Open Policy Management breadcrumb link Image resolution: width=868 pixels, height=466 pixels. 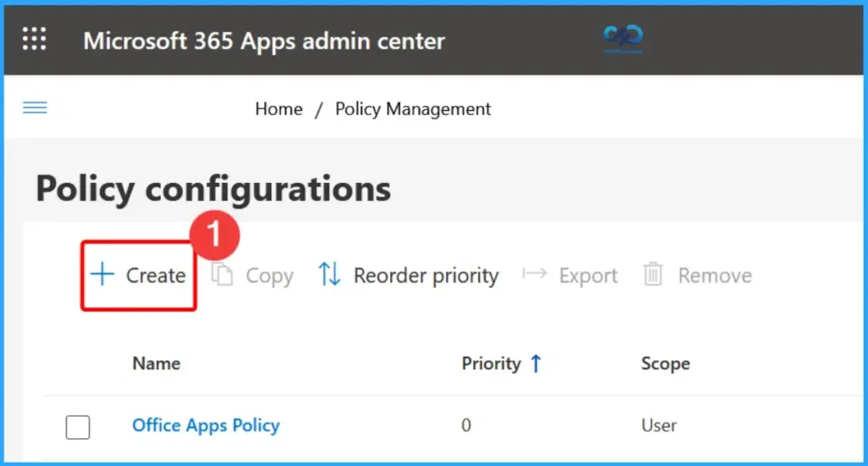click(x=413, y=109)
